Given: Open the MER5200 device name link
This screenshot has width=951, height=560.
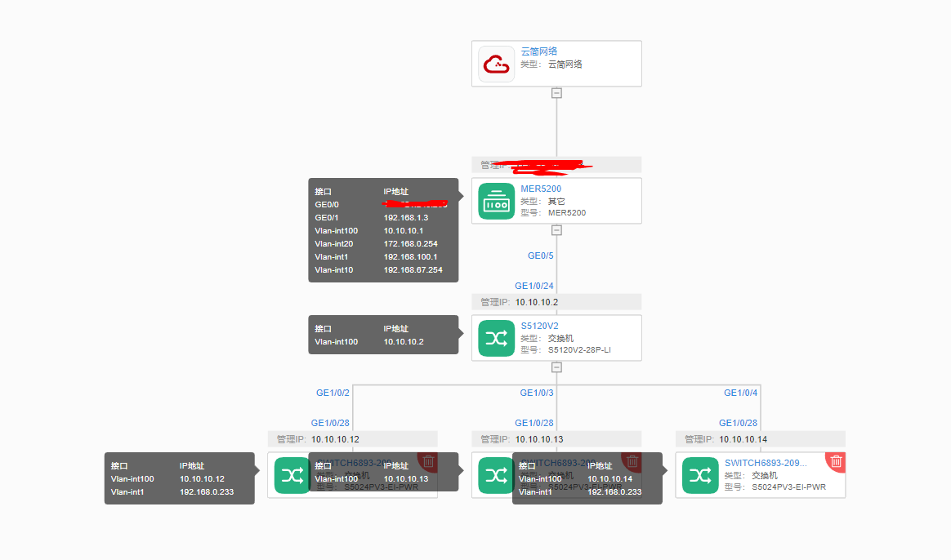Looking at the screenshot, I should click(541, 189).
